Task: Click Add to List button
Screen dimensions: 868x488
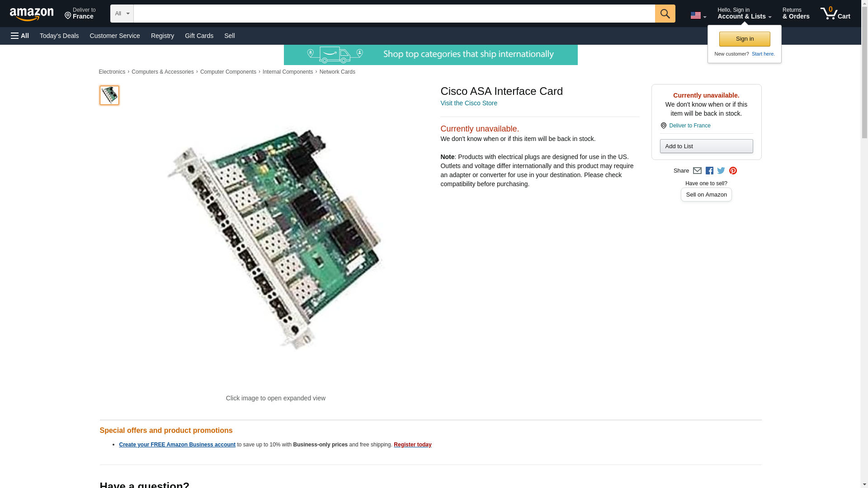Action: (706, 146)
